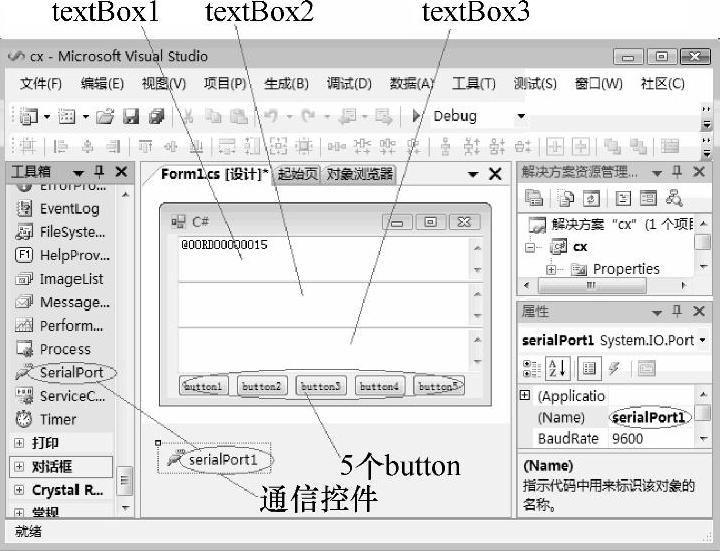Click the New Project toolbar icon
720x551 pixels.
tap(28, 117)
